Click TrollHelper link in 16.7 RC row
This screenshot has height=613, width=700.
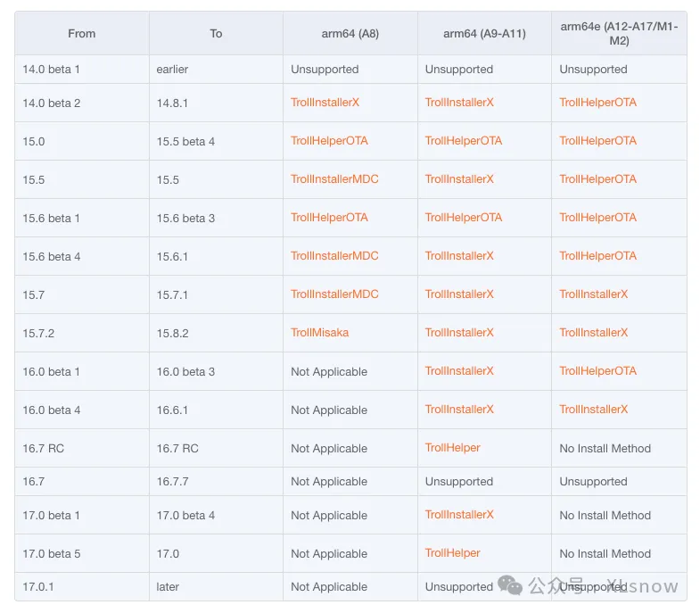(x=452, y=448)
